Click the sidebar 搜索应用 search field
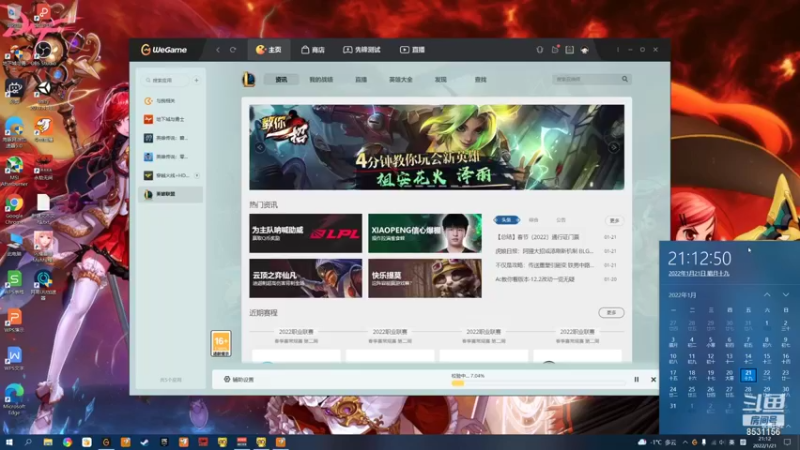The width and height of the screenshot is (800, 450). coord(166,80)
